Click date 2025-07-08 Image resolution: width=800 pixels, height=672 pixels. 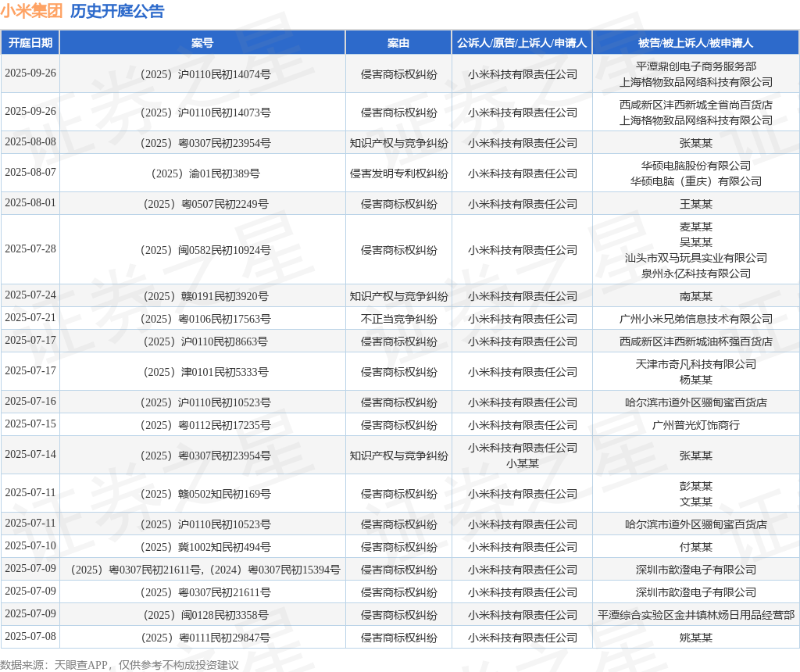[x=30, y=636]
